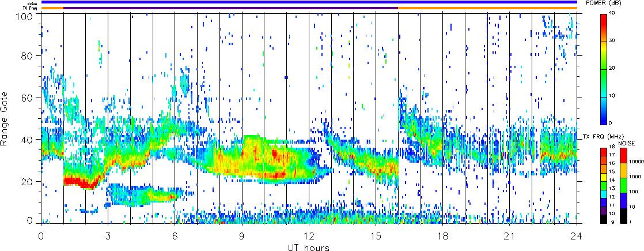Click the x-axis tick label 6
Viewport: 644px width, 251px height.
[x=175, y=236]
